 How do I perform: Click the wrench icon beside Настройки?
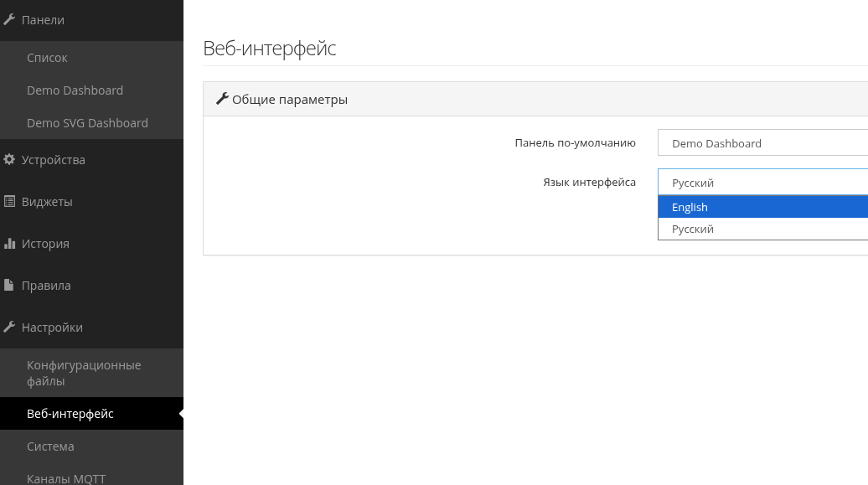9,328
